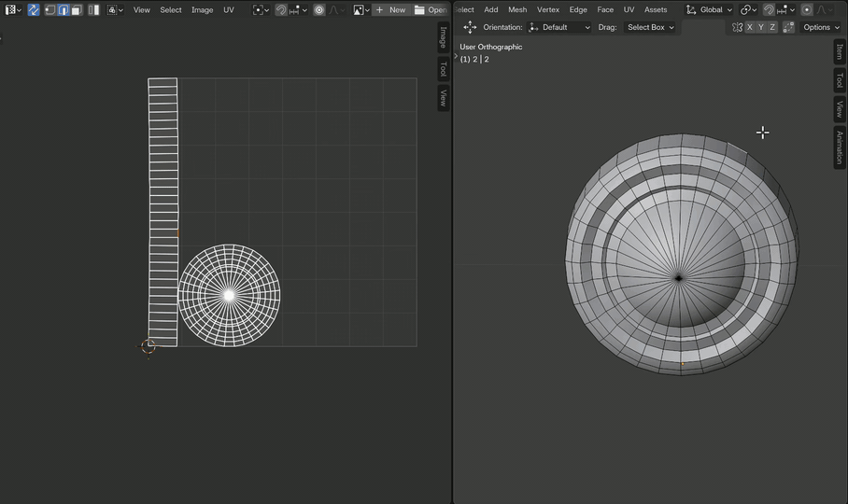Open Image menu in UV editor

point(203,9)
